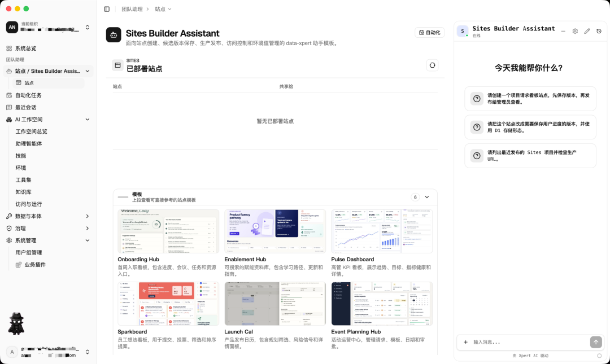Viewport: 610px width, 364px height.
Task: Focus the 输入消息 chat input field
Action: click(x=529, y=342)
